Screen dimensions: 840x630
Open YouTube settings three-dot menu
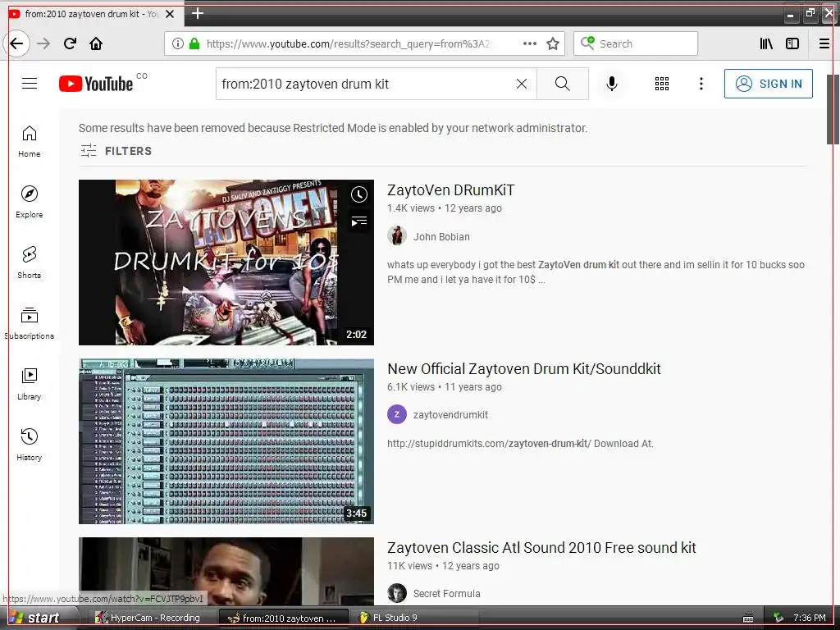pos(701,84)
